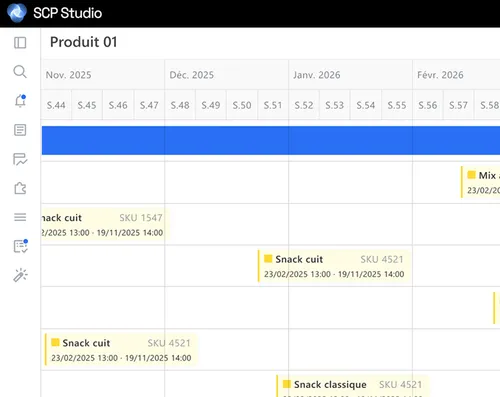500x397 pixels.
Task: Click the SKU 1547 label
Action: click(x=141, y=218)
